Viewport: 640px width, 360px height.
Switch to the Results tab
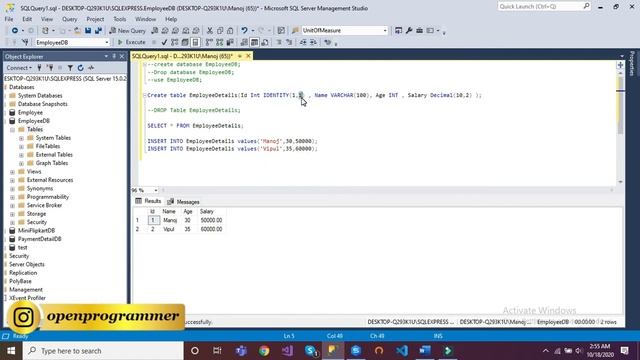click(149, 201)
